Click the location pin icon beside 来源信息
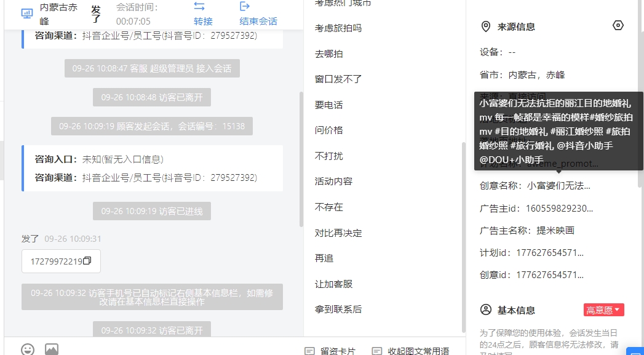 click(x=485, y=27)
